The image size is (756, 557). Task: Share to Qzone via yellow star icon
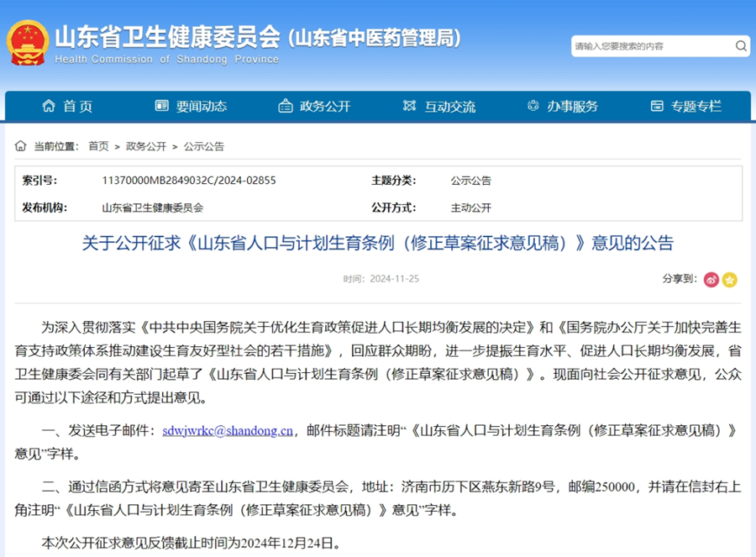tap(729, 279)
